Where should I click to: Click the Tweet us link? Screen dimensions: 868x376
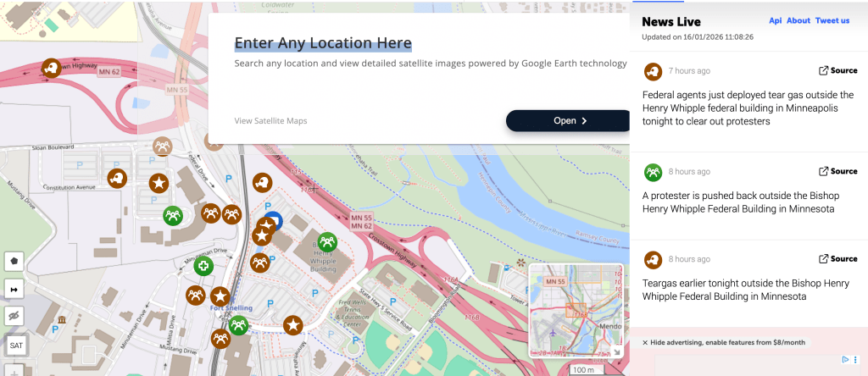[x=832, y=20]
